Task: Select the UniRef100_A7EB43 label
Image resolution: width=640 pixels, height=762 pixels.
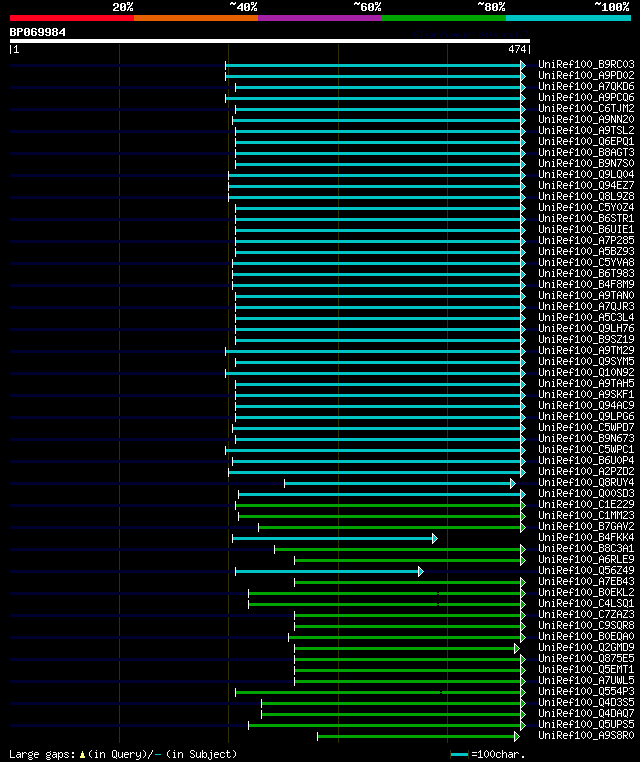Action: point(586,581)
